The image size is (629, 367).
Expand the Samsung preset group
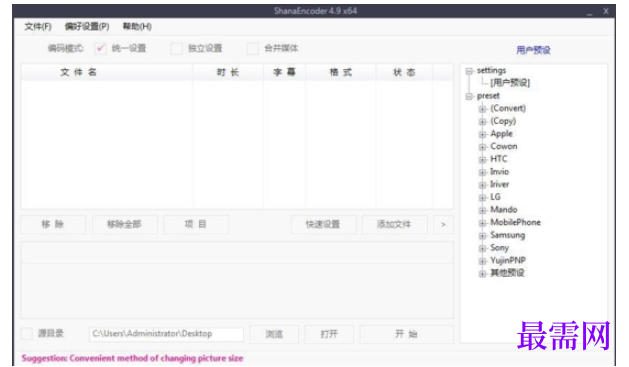click(482, 236)
